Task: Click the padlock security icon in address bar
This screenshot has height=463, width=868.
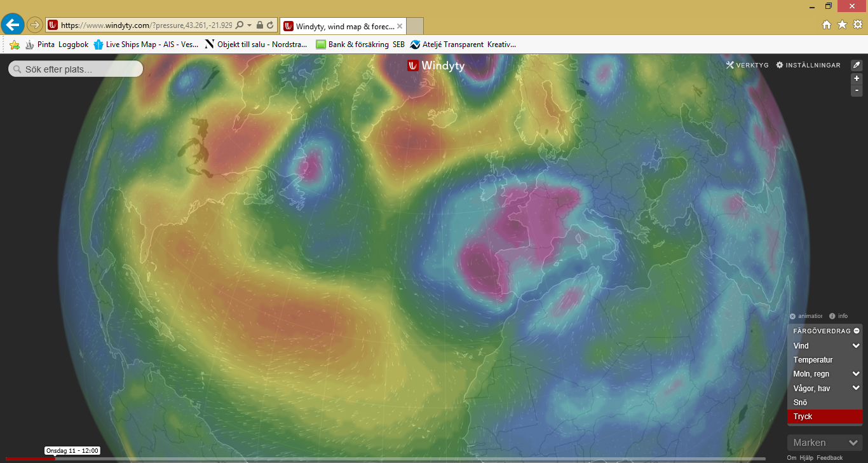Action: pos(260,25)
